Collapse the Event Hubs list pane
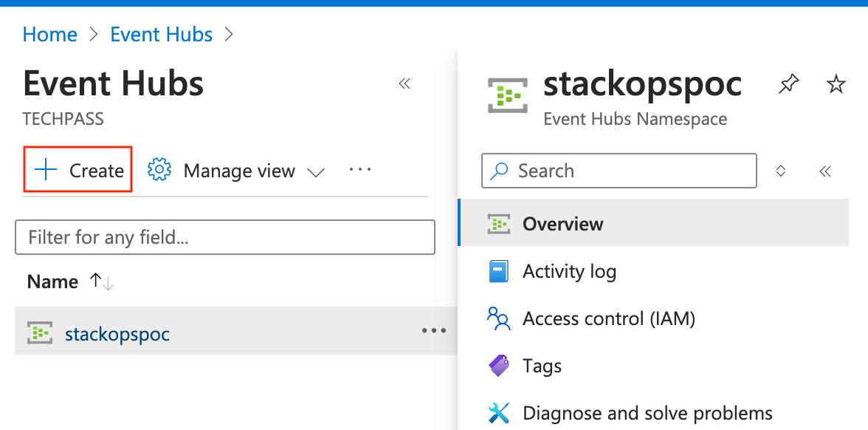Image resolution: width=868 pixels, height=430 pixels. point(404,83)
